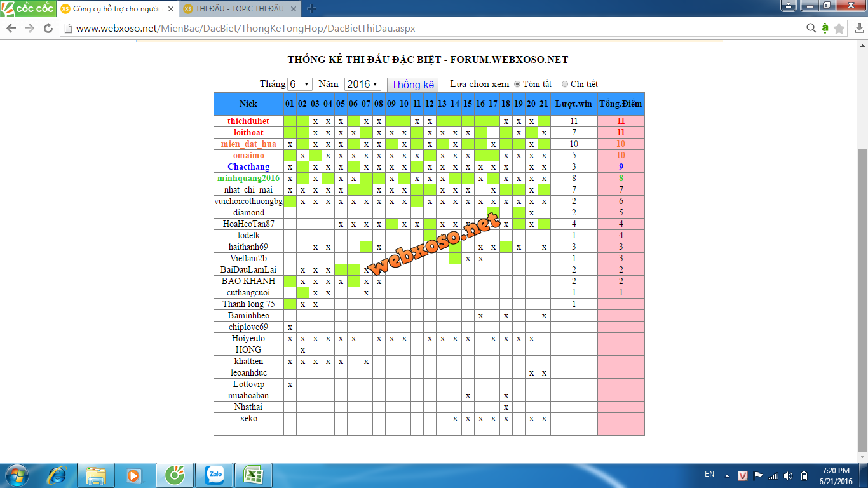Viewport: 868px width, 488px height.
Task: Switch to Cốc Cốc in the taskbar
Action: click(x=174, y=475)
